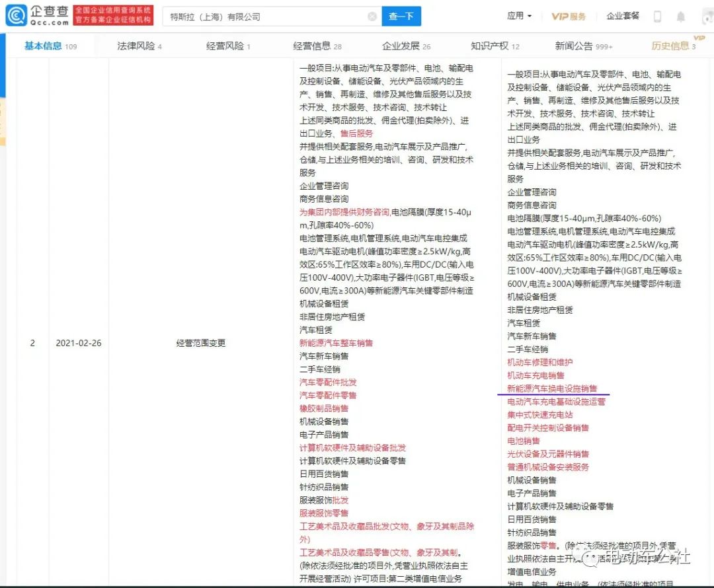Open the mobile phone icon in header
Viewport: 714px width, 588px height.
657,17
